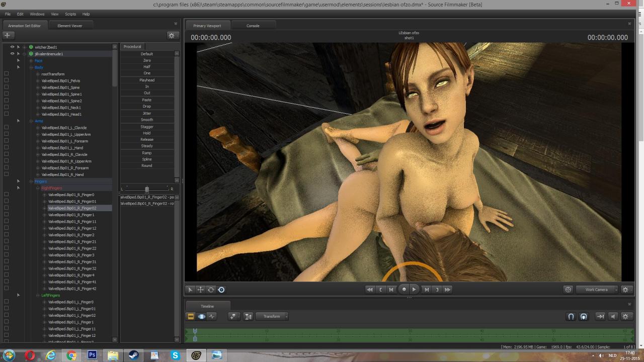This screenshot has height=362, width=644.
Task: Select ValveBiped.Bip01_Head1 in tree
Action: [x=61, y=114]
